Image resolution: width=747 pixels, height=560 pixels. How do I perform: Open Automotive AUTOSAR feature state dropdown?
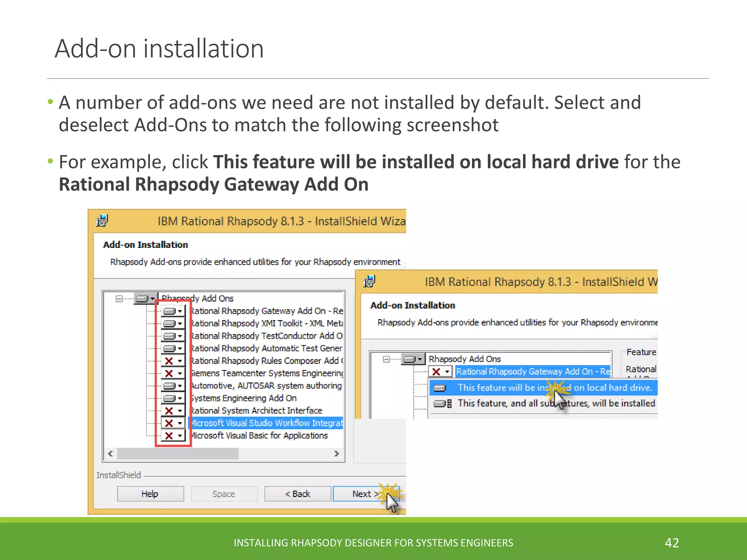(173, 386)
